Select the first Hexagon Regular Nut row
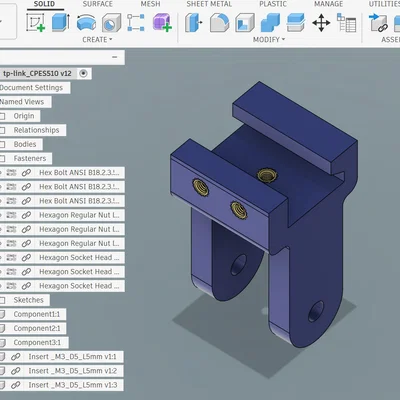Image resolution: width=400 pixels, height=400 pixels. (62, 215)
